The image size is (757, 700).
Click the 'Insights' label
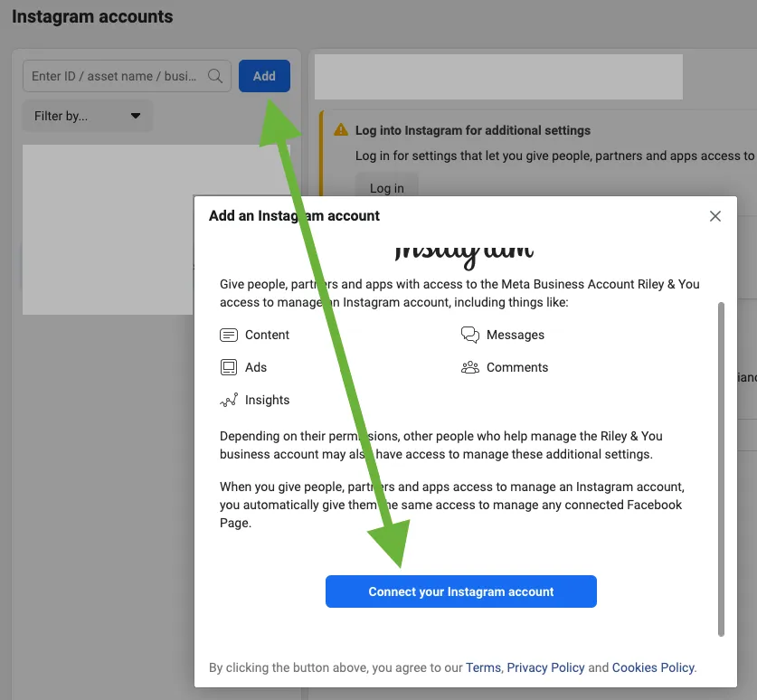click(267, 400)
